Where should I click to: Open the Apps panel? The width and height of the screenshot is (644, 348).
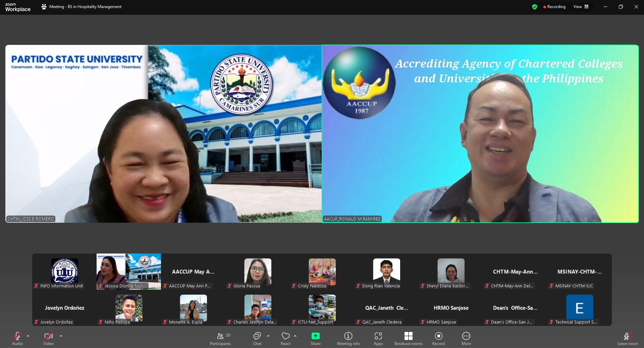coord(378,339)
